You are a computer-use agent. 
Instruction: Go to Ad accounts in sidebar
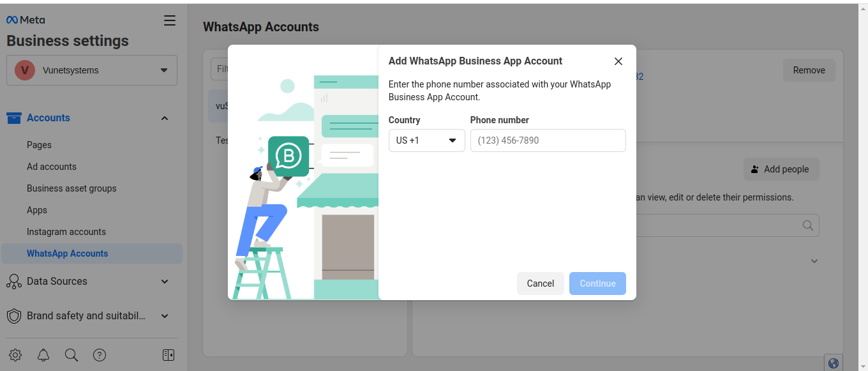click(x=52, y=167)
